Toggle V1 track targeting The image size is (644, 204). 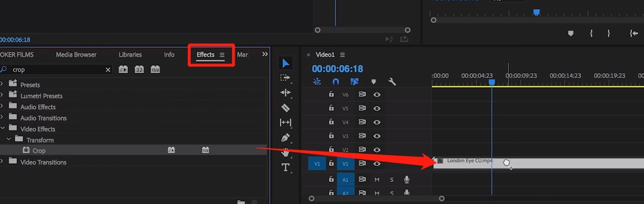(x=345, y=164)
